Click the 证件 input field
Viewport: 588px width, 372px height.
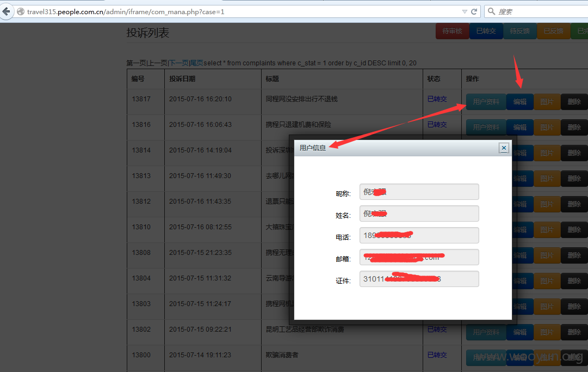[x=419, y=279]
